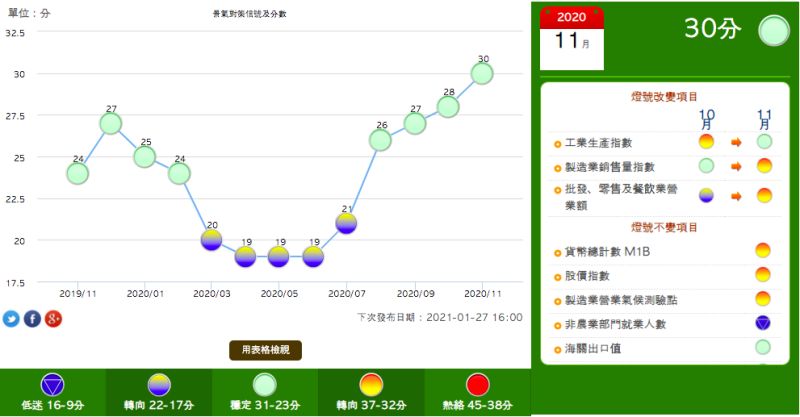
Task: Open the 海關出口值 indicator item
Action: coord(593,349)
